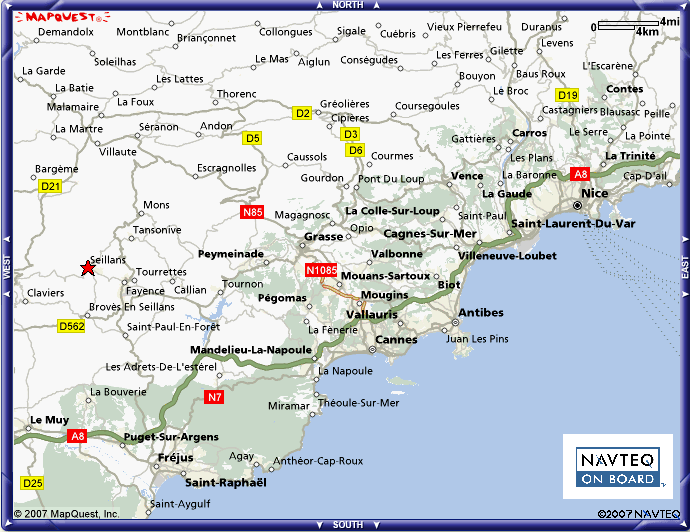The image size is (690, 532).
Task: Click the Cannes city dot marker
Action: [x=372, y=349]
